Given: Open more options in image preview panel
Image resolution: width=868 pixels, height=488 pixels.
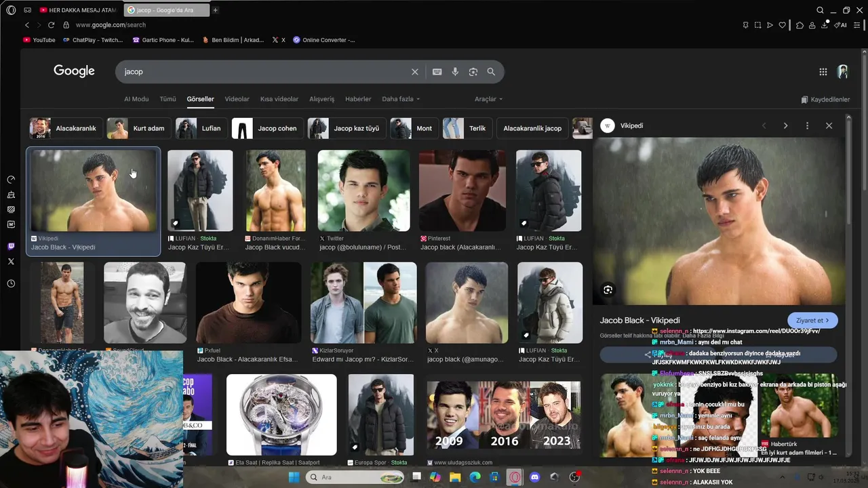Looking at the screenshot, I should 807,125.
